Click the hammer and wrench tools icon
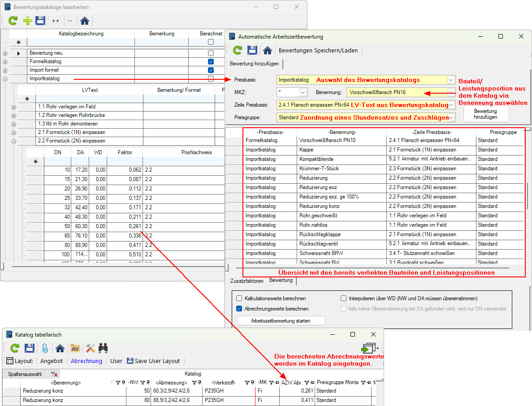The image size is (532, 406). point(90,348)
